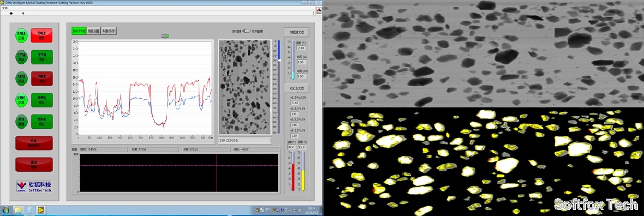Open File Explorer from the taskbar
The image size is (644, 216).
coord(19,210)
